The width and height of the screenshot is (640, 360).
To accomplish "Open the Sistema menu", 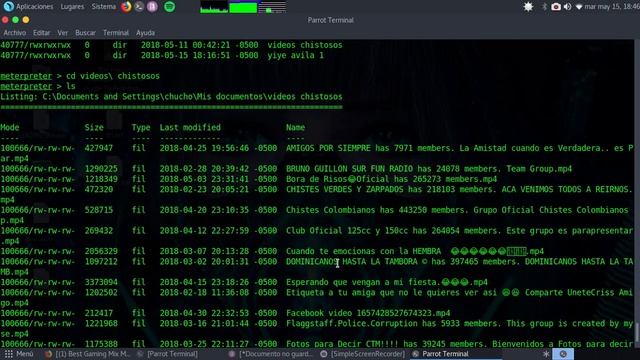I will tap(104, 7).
